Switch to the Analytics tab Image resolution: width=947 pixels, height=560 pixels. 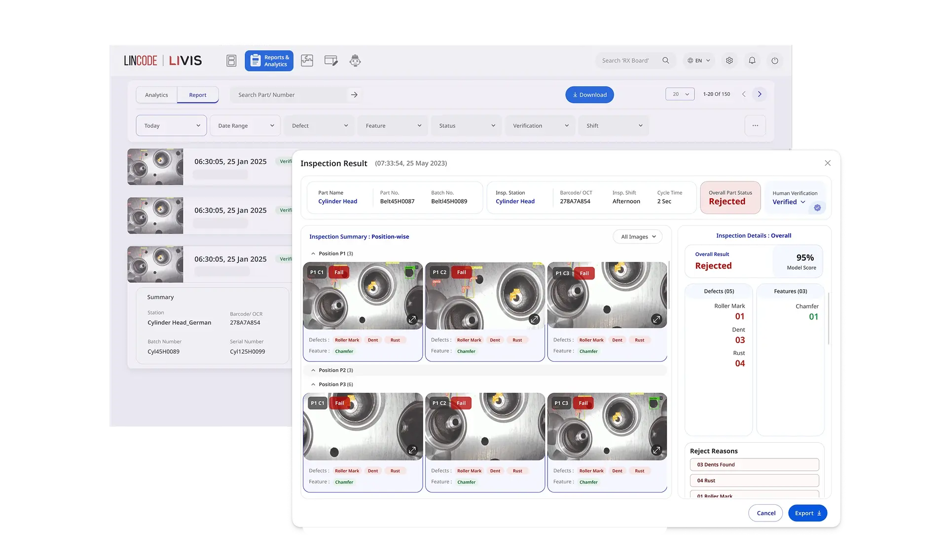[156, 95]
